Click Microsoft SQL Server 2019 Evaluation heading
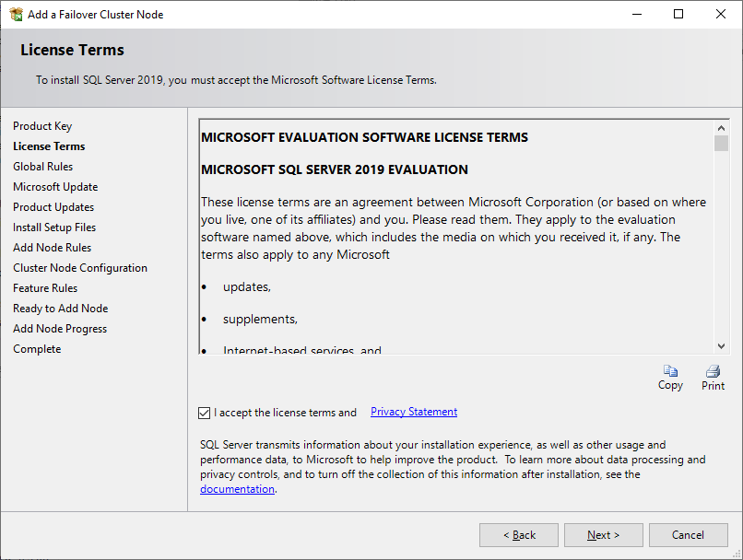 [335, 169]
